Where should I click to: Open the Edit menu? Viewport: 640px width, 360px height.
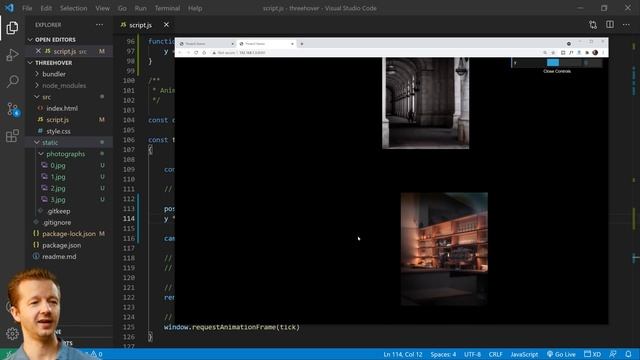point(46,8)
